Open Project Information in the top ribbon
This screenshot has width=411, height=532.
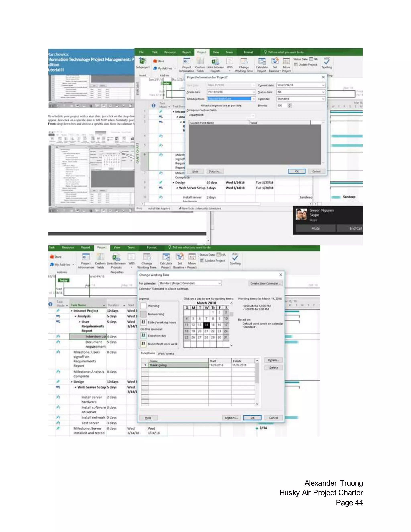(x=187, y=61)
